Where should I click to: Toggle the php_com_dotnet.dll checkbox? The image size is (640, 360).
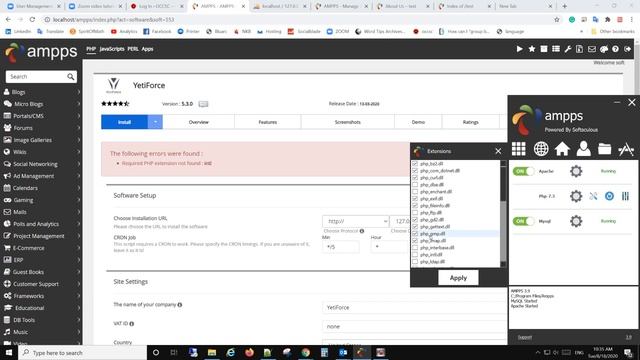point(415,171)
